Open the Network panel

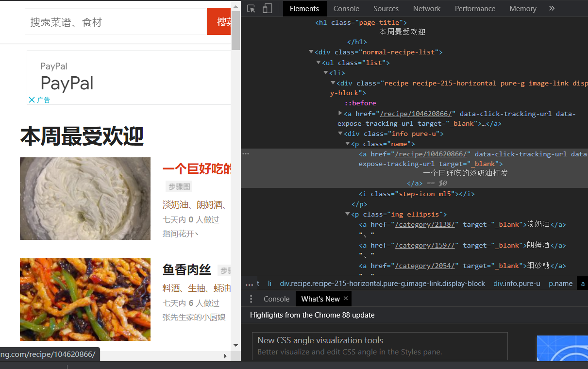[426, 8]
